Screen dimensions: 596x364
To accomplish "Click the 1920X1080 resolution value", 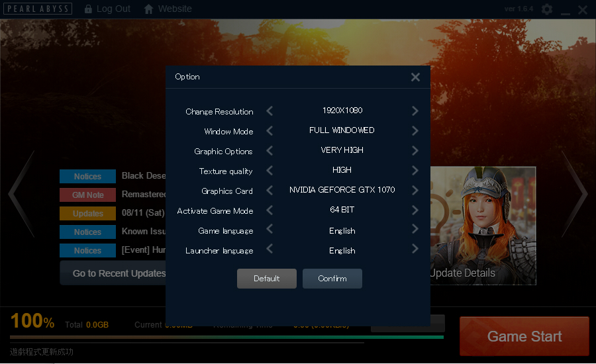I will click(342, 110).
